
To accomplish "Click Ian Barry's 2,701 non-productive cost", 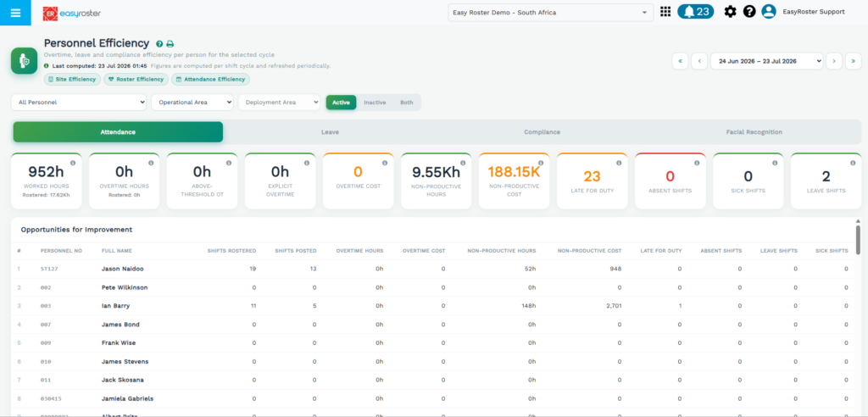I will [x=613, y=306].
